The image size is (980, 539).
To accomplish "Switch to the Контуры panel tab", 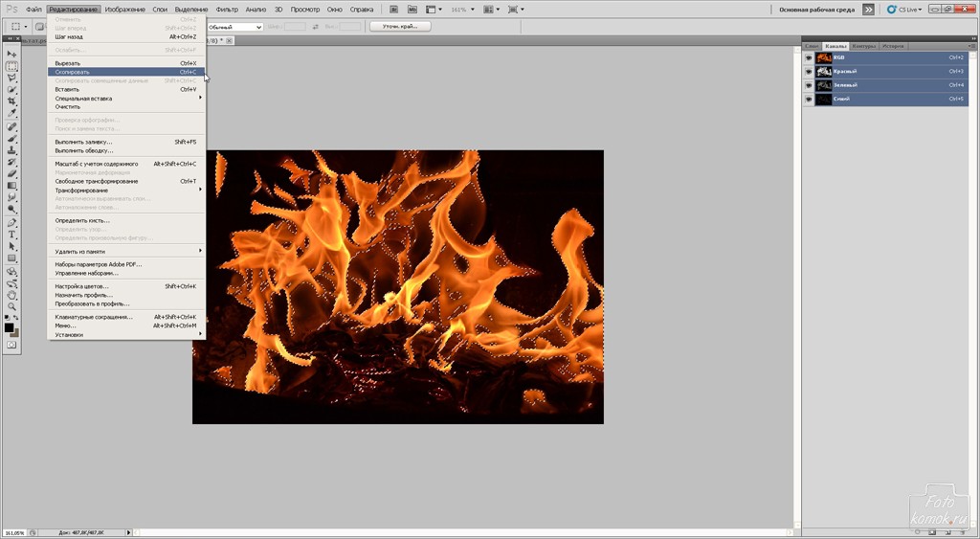I will [864, 46].
